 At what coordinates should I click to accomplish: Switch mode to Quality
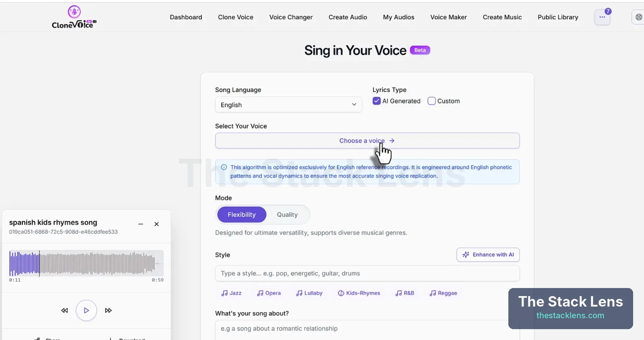point(287,215)
